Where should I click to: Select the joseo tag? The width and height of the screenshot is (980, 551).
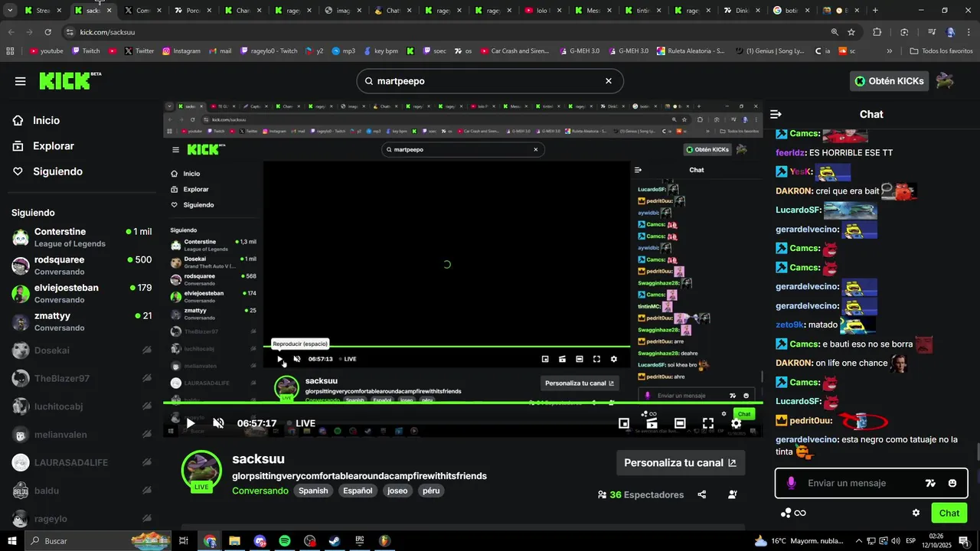tap(397, 491)
